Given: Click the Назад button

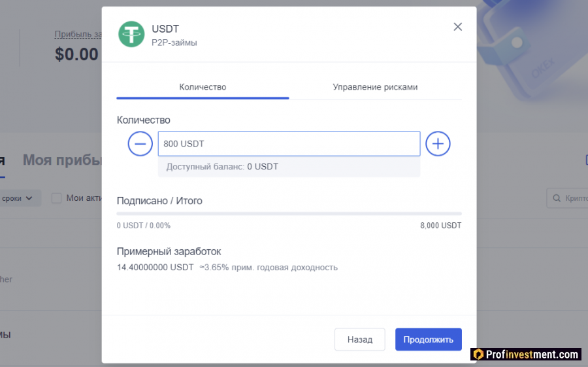Looking at the screenshot, I should click(359, 340).
